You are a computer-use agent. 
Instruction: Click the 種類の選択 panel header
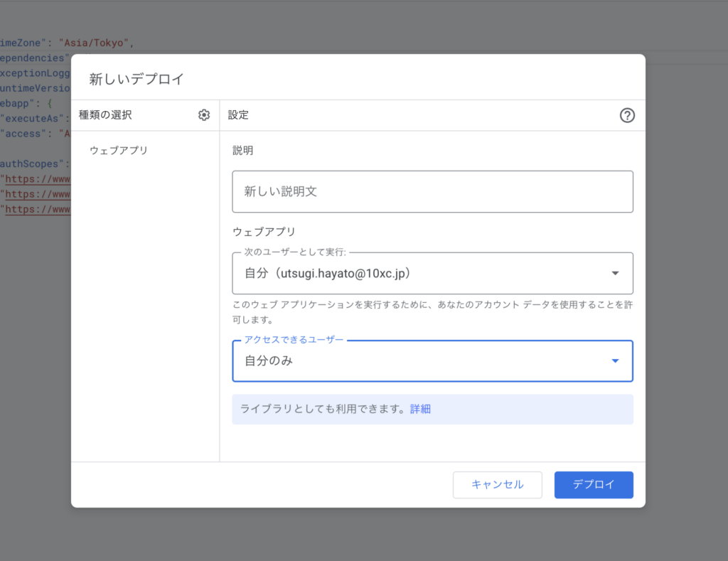(105, 115)
